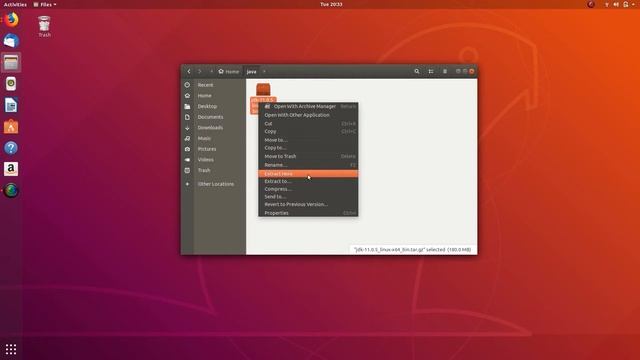Open the Files hamburger menu
This screenshot has height=360, width=640.
445,71
